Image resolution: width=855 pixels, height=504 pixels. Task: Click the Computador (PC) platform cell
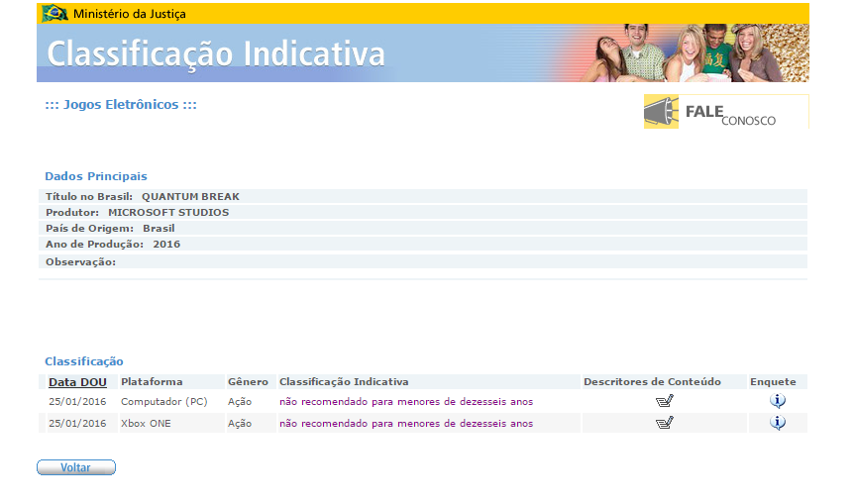point(164,402)
